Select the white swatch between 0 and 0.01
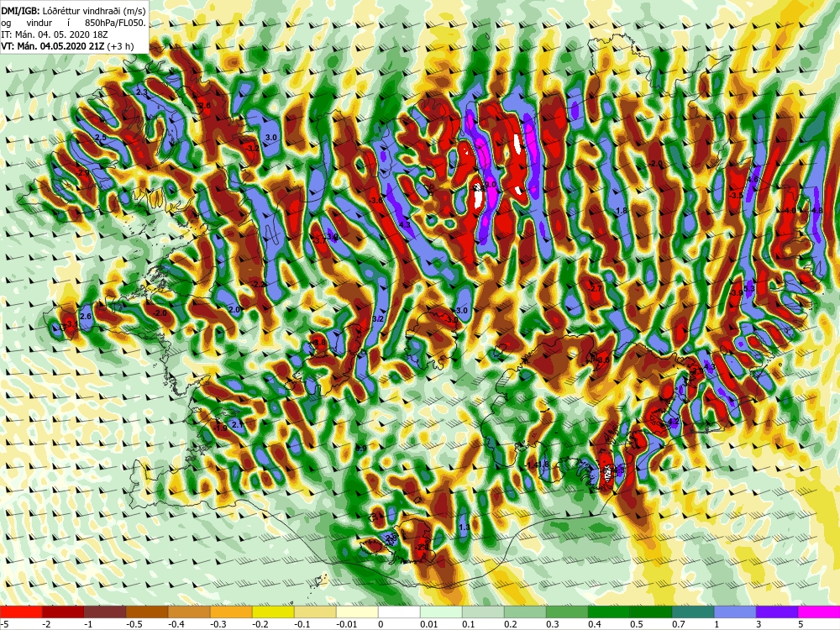The width and height of the screenshot is (840, 630). [399, 612]
